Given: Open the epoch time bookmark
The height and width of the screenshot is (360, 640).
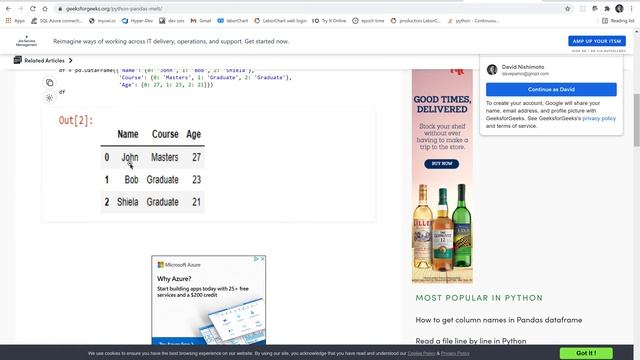Looking at the screenshot, I should point(368,21).
